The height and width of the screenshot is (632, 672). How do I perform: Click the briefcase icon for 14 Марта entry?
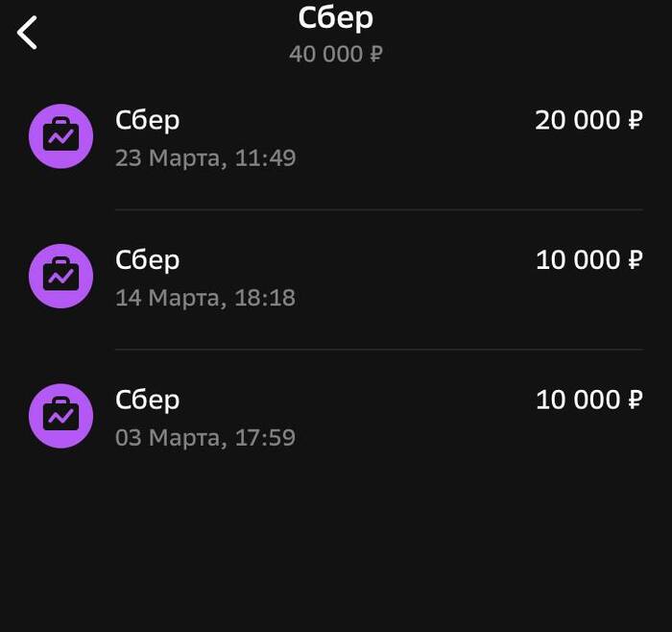point(60,276)
